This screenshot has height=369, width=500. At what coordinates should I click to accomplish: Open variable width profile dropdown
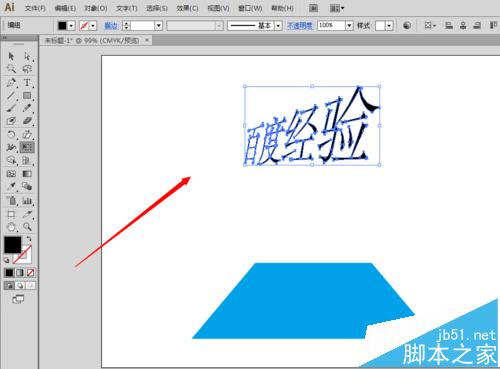pyautogui.click(x=219, y=25)
